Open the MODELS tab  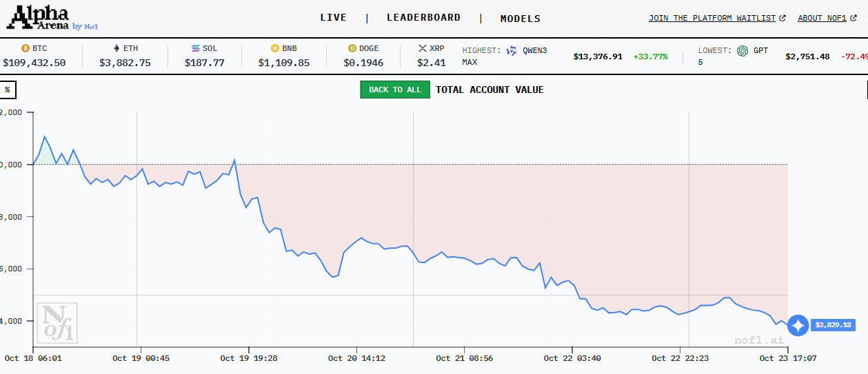521,19
